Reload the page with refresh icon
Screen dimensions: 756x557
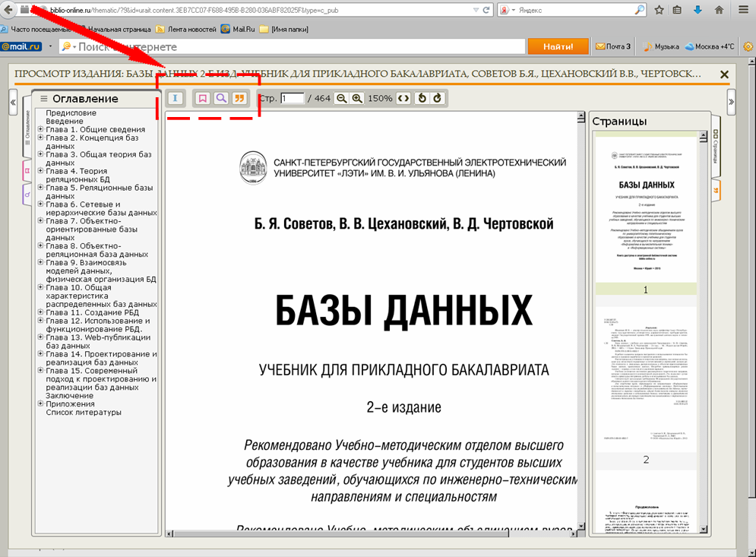click(486, 10)
